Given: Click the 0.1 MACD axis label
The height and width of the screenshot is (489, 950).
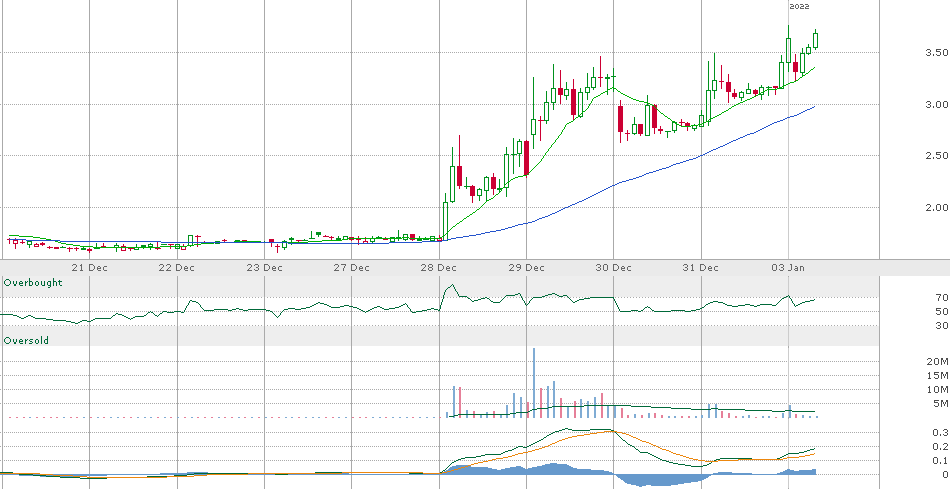Looking at the screenshot, I should click(941, 461).
